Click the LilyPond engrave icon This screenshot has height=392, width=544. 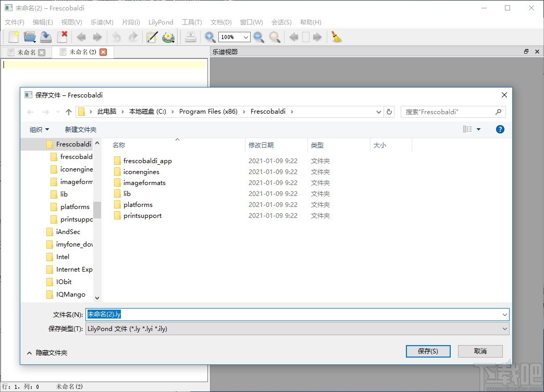(x=169, y=37)
